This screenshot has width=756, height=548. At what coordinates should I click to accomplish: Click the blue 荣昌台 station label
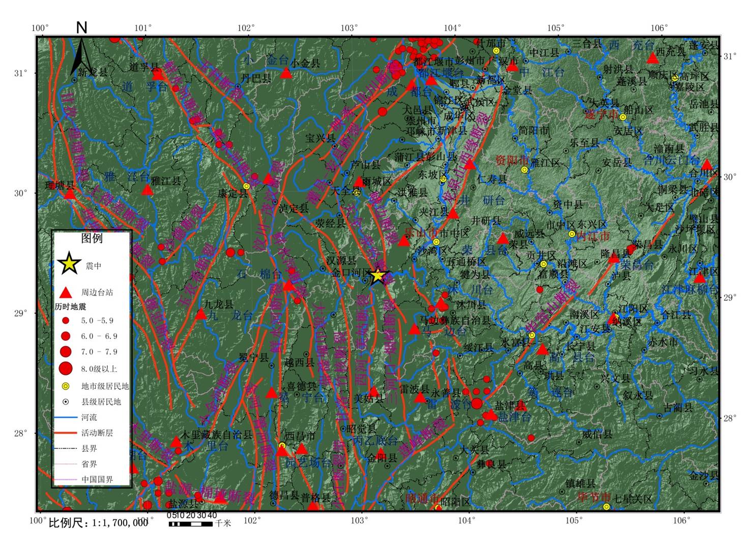pos(637,265)
